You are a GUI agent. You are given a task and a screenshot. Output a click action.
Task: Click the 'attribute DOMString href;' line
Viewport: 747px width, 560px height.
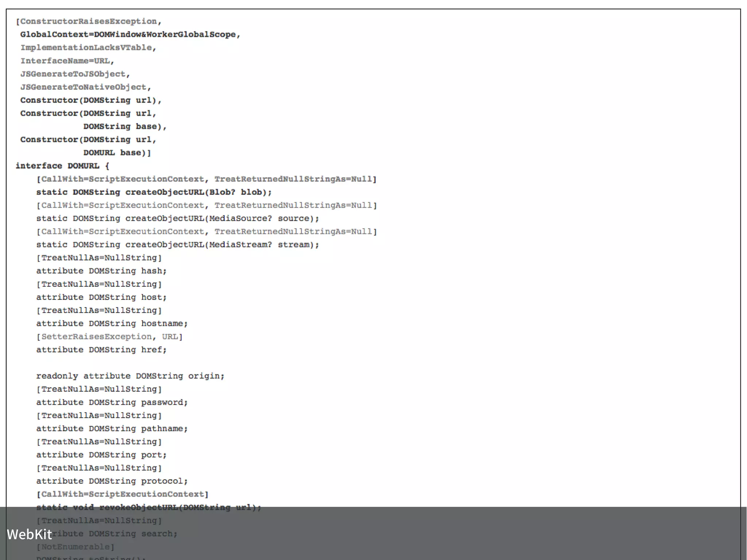coord(101,350)
